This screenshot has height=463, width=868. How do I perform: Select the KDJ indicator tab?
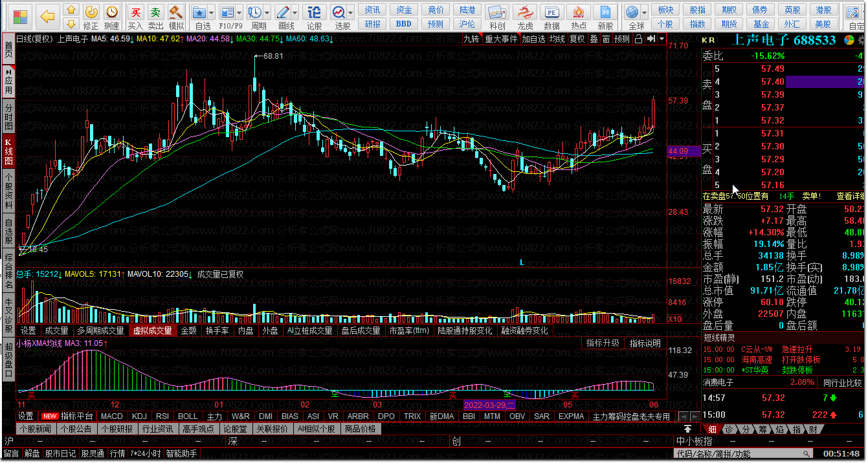tap(139, 416)
